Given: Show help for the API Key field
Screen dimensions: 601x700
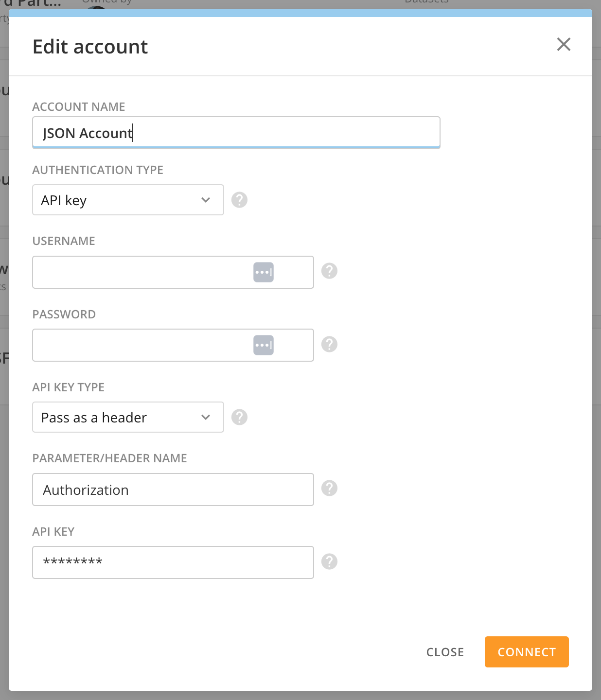Looking at the screenshot, I should click(x=329, y=561).
